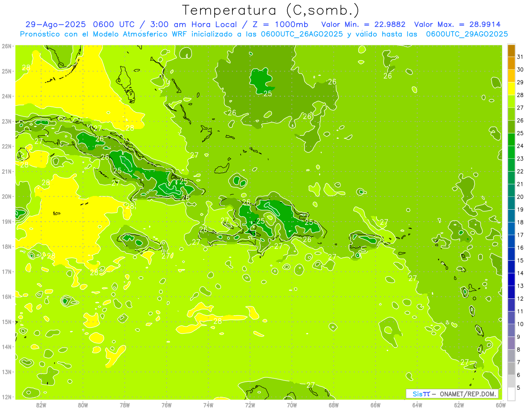
Task: Click the "62W" longitude axis label
Action: pyautogui.click(x=459, y=405)
